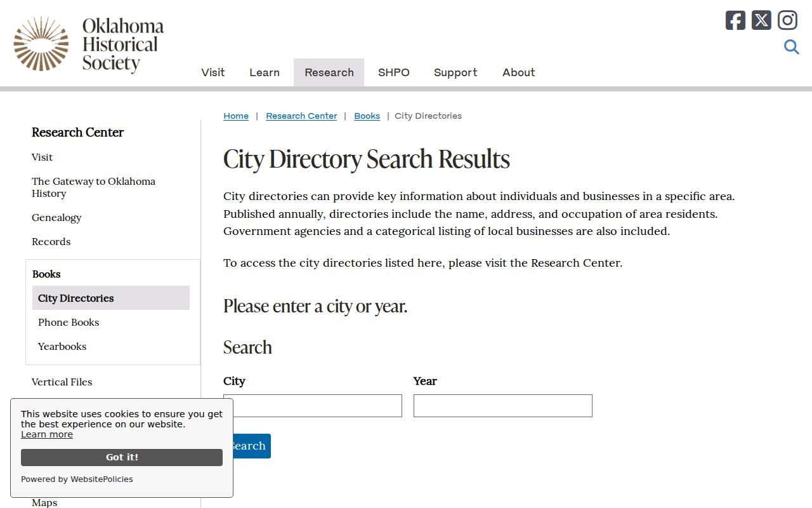Screen dimensions: 812x508
Task: Open Genealogy in the sidebar
Action: pos(56,217)
